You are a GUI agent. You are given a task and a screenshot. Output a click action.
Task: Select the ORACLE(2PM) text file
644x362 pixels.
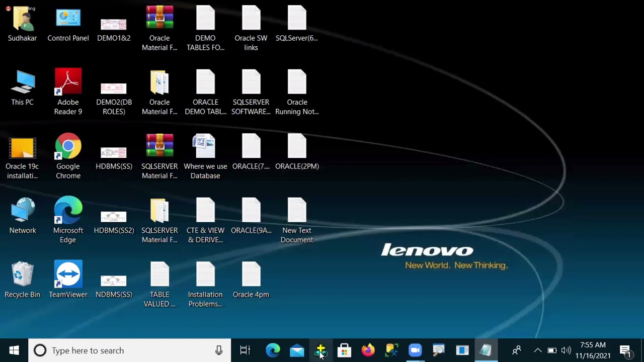coord(297,152)
